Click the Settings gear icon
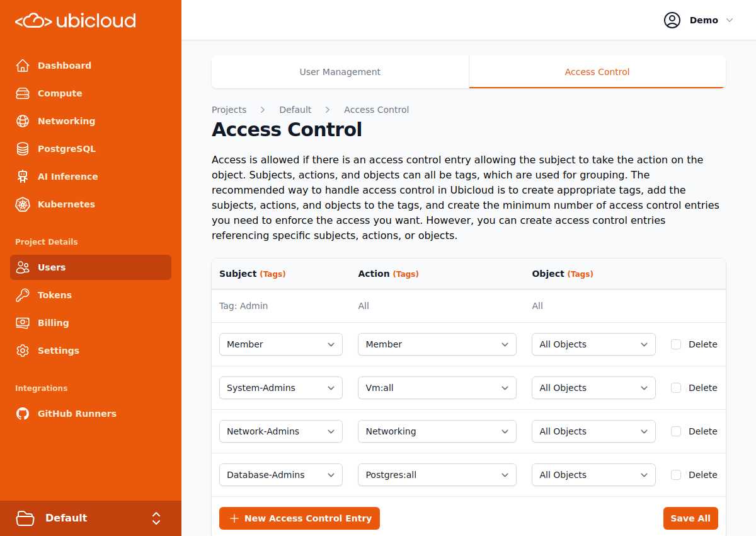Screen dimensions: 756x536 point(23,351)
